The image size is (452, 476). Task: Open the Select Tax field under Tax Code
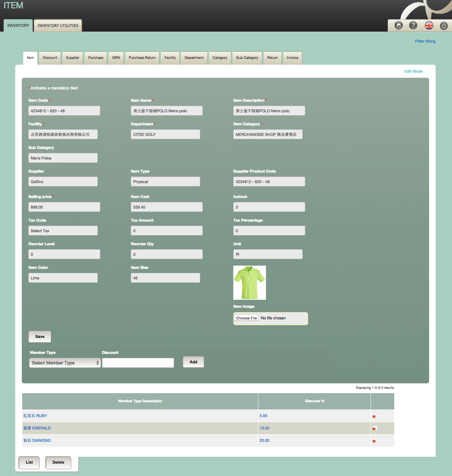click(62, 230)
